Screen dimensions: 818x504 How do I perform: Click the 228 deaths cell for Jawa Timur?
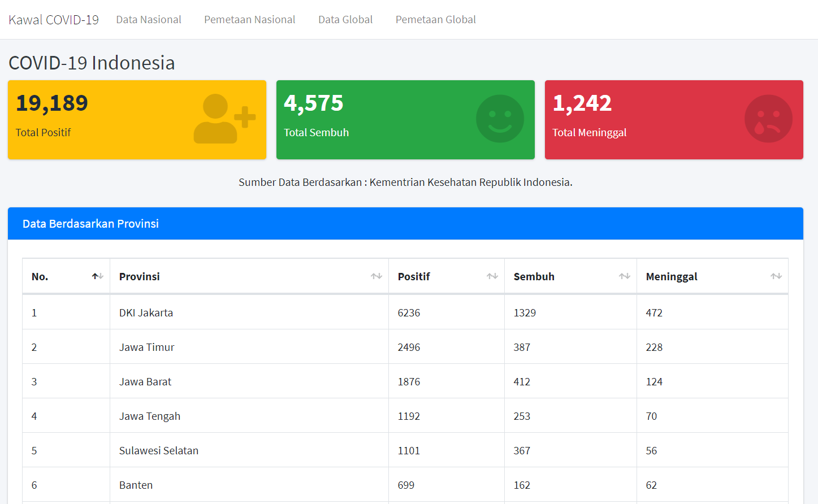pyautogui.click(x=712, y=347)
